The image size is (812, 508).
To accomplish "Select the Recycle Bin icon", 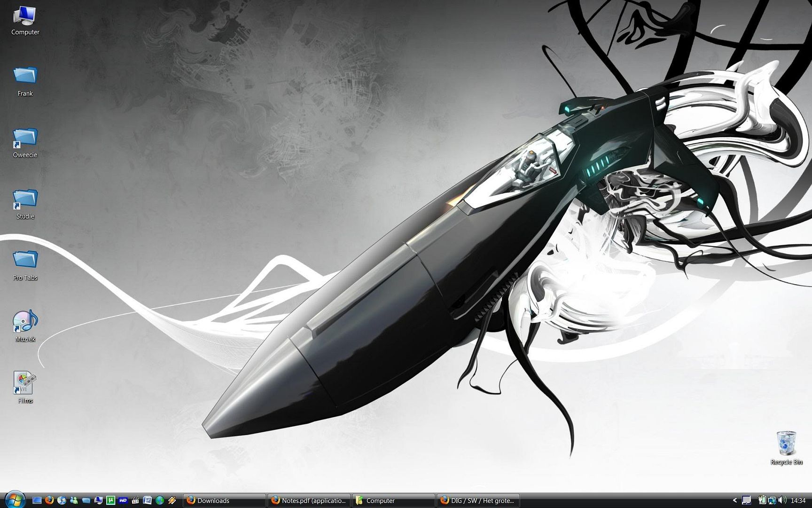I will [786, 448].
